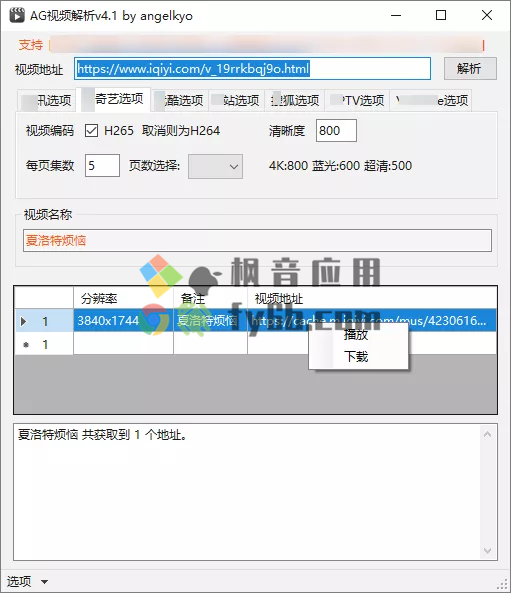Click the 视频名称 field with 夏洛特烦恼
Viewport: 511px width, 593px height.
pyautogui.click(x=257, y=240)
